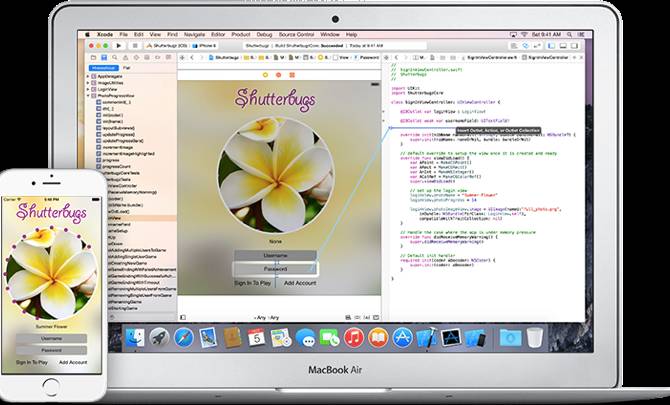Open the Source Control menu
The height and width of the screenshot is (405, 670).
297,34
